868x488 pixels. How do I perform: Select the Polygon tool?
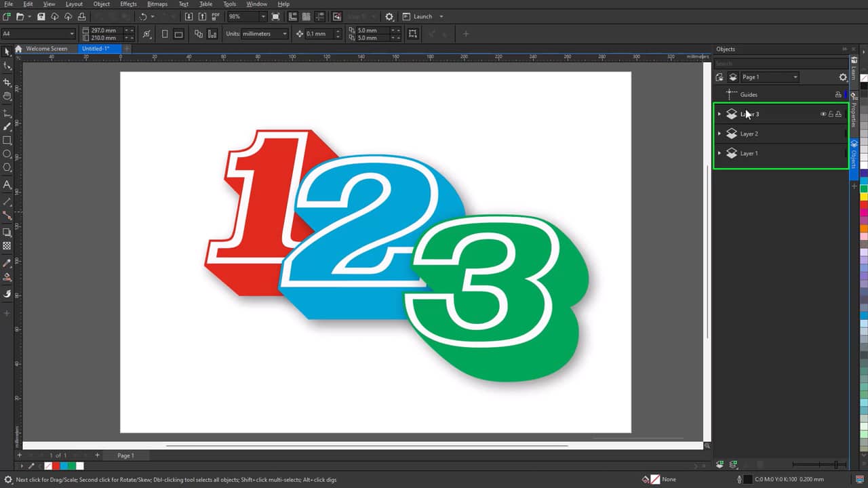pyautogui.click(x=7, y=167)
